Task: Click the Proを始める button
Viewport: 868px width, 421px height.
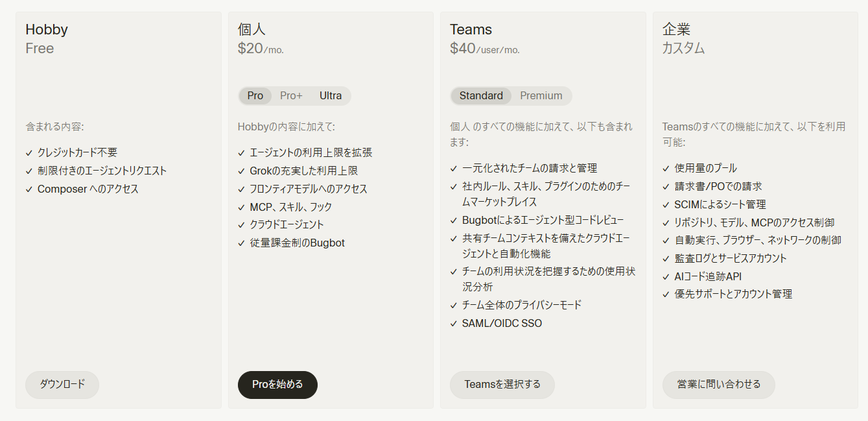Action: pos(277,385)
